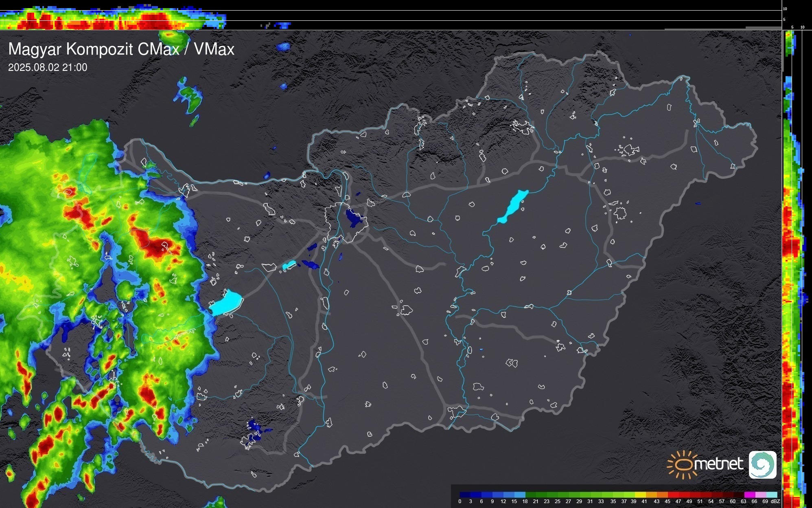Pick the darkest blue 0 dBZ swatch

(465, 495)
